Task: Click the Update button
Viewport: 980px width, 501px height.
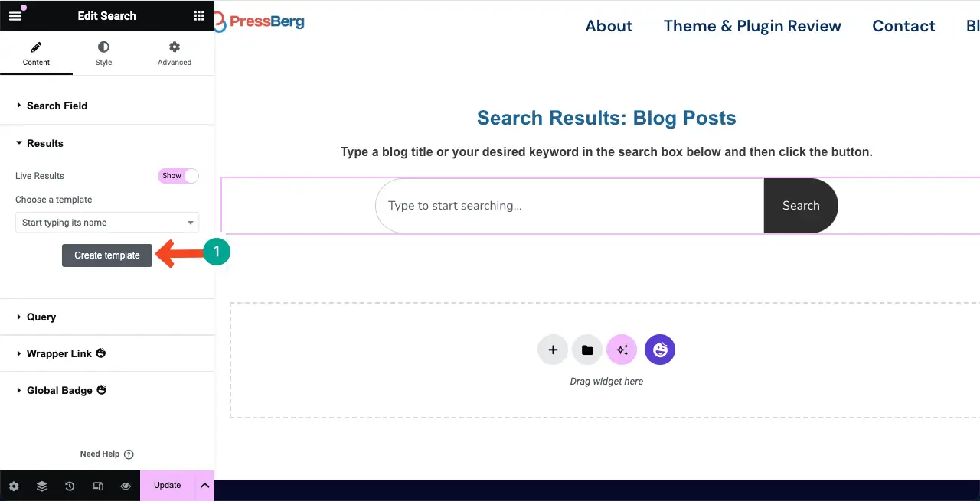Action: [x=167, y=485]
